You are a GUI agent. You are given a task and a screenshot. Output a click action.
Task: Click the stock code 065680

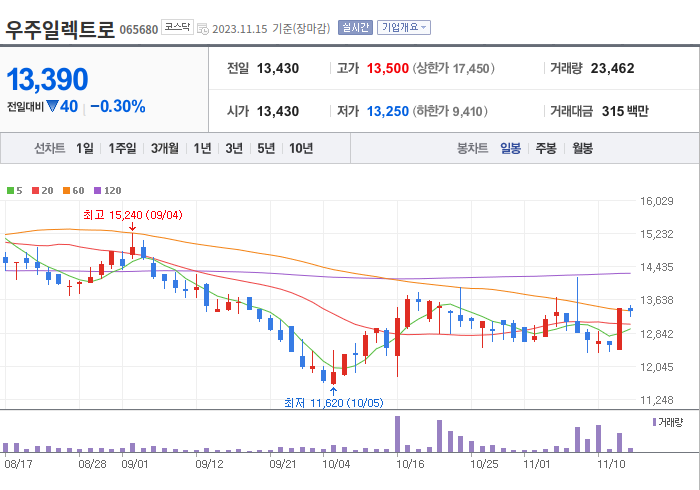[139, 30]
